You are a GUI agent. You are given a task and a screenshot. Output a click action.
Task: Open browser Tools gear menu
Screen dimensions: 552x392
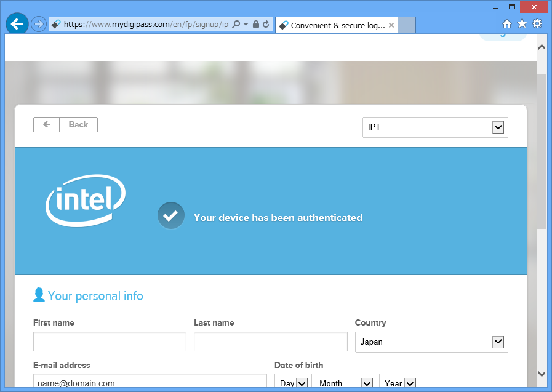coord(537,23)
